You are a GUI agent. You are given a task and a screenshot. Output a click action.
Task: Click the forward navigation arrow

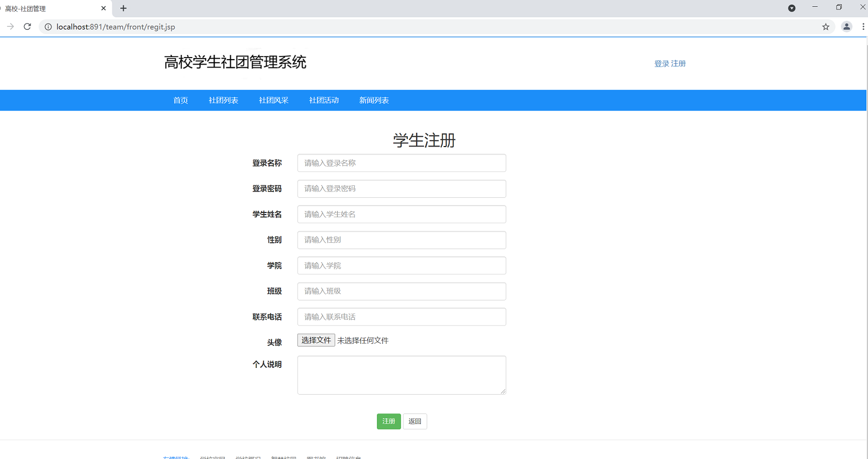pyautogui.click(x=10, y=27)
